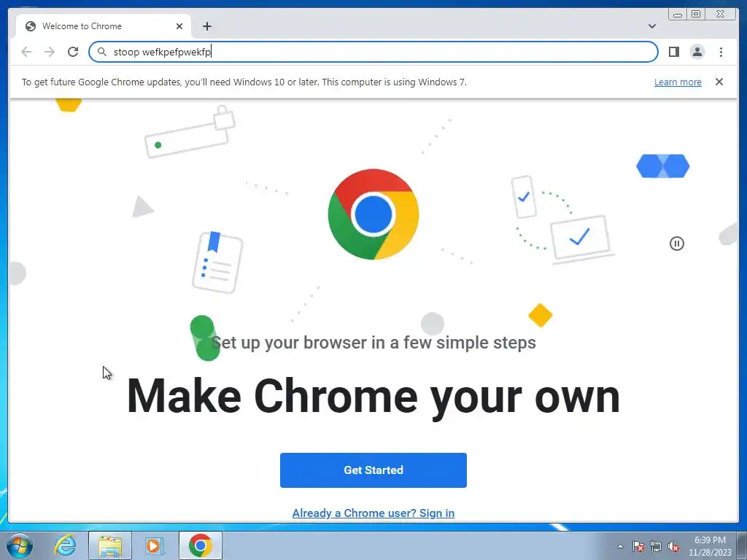Screen dimensions: 747x560
Task: Click the muted volume tray icon
Action: point(673,546)
